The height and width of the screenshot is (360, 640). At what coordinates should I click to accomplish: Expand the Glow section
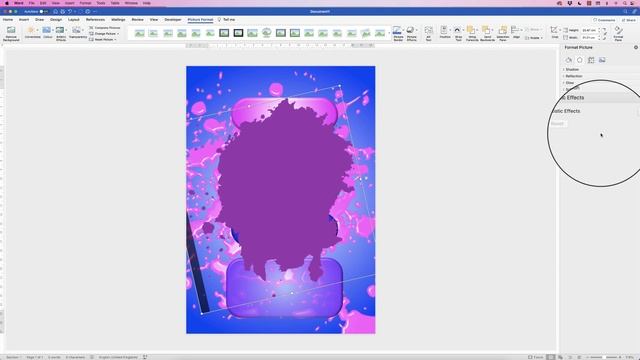pos(569,82)
